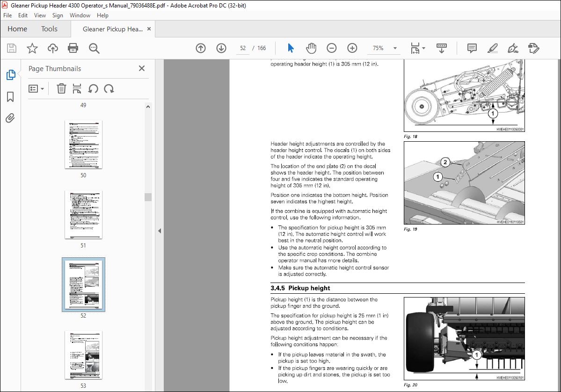Activate the selection arrow tool
Screen dimensions: 561x392
[x=291, y=48]
